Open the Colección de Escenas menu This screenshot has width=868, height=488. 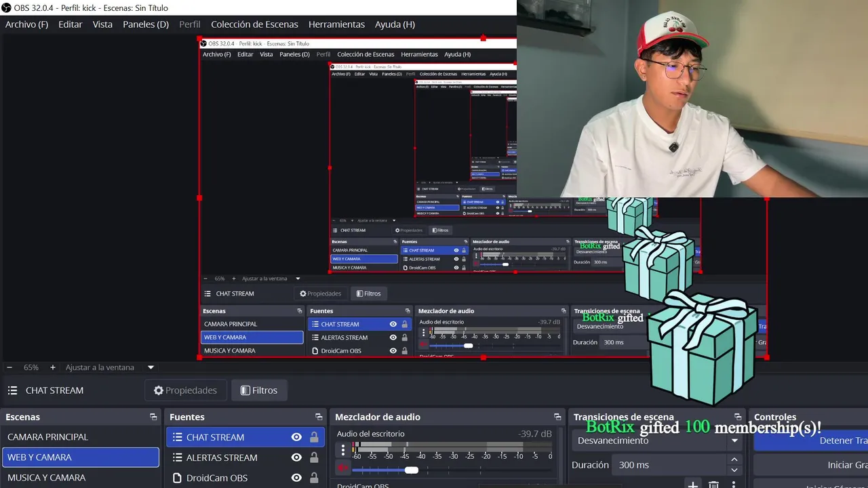(x=254, y=24)
